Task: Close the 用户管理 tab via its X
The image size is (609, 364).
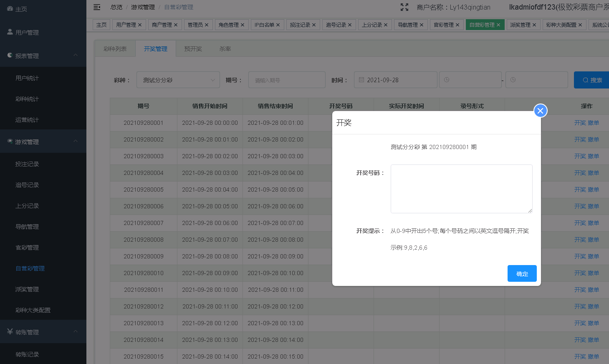Action: pos(140,25)
